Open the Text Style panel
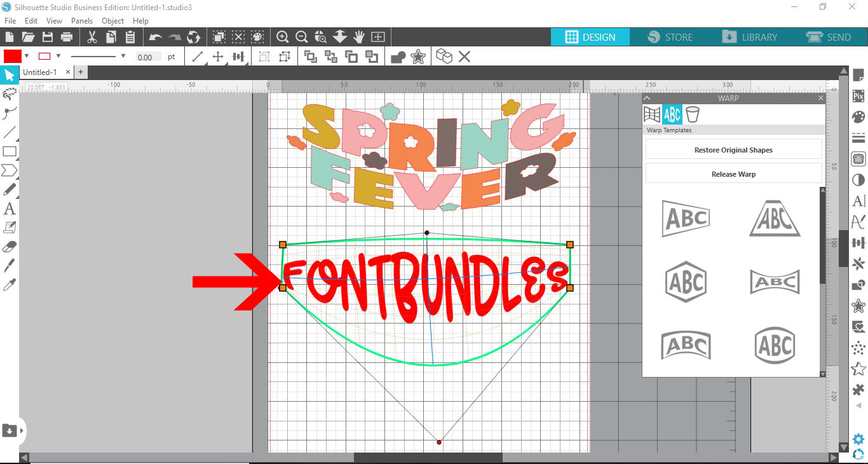The height and width of the screenshot is (464, 868). point(858,201)
